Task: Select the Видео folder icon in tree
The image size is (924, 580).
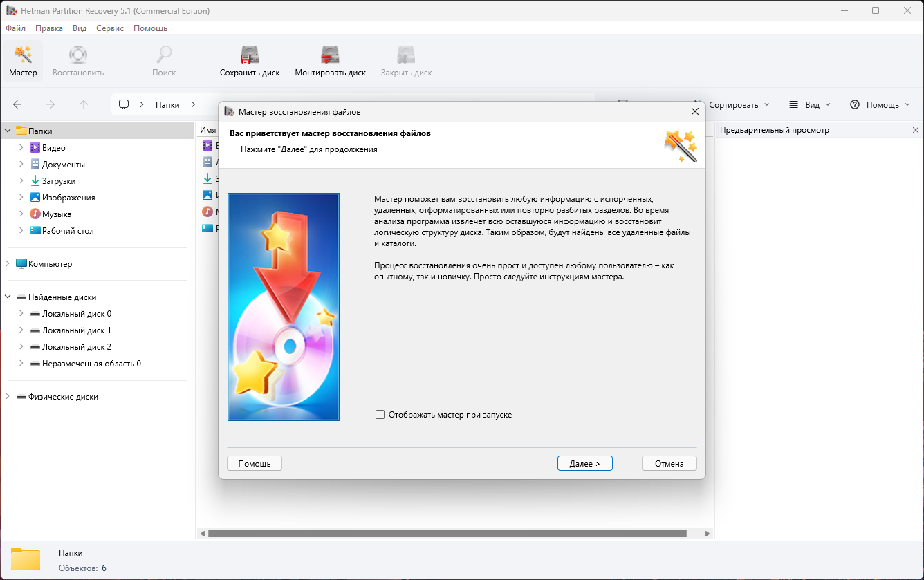Action: click(35, 147)
